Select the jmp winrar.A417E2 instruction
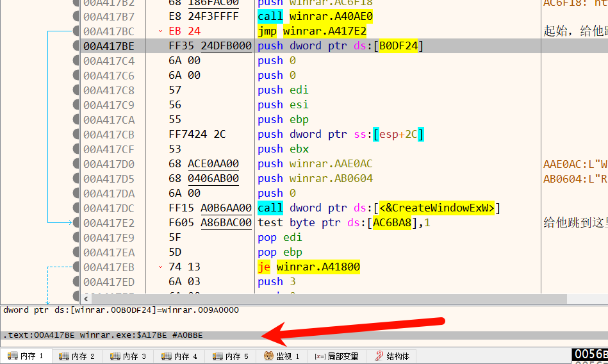The height and width of the screenshot is (364, 608). tap(311, 31)
